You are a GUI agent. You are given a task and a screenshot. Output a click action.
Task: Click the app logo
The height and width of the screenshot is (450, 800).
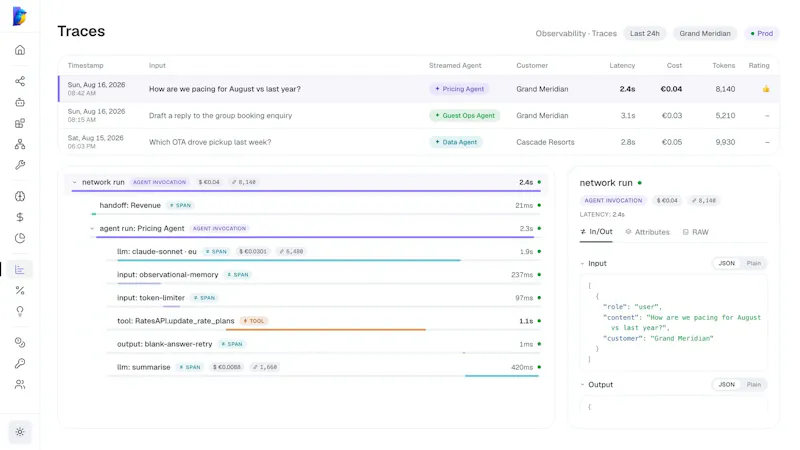(19, 16)
